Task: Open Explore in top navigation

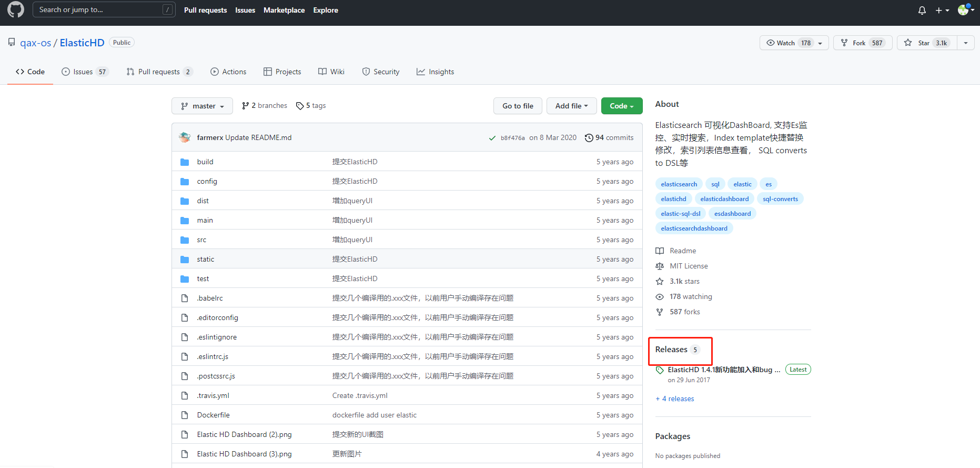Action: 326,10
